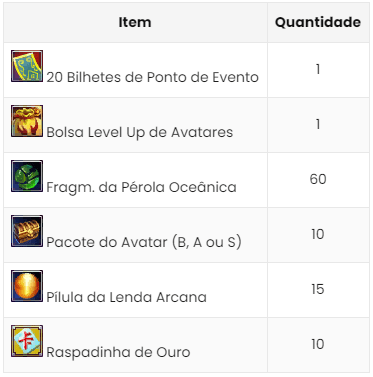The height and width of the screenshot is (377, 373).
Task: Click the Quantidade column header
Action: tap(318, 22)
